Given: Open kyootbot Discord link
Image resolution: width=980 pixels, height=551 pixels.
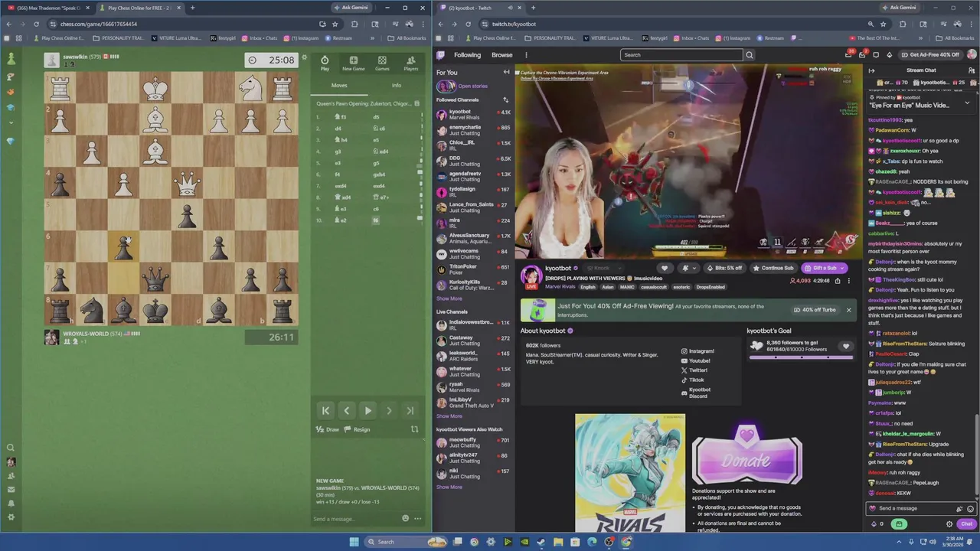Looking at the screenshot, I should (696, 393).
